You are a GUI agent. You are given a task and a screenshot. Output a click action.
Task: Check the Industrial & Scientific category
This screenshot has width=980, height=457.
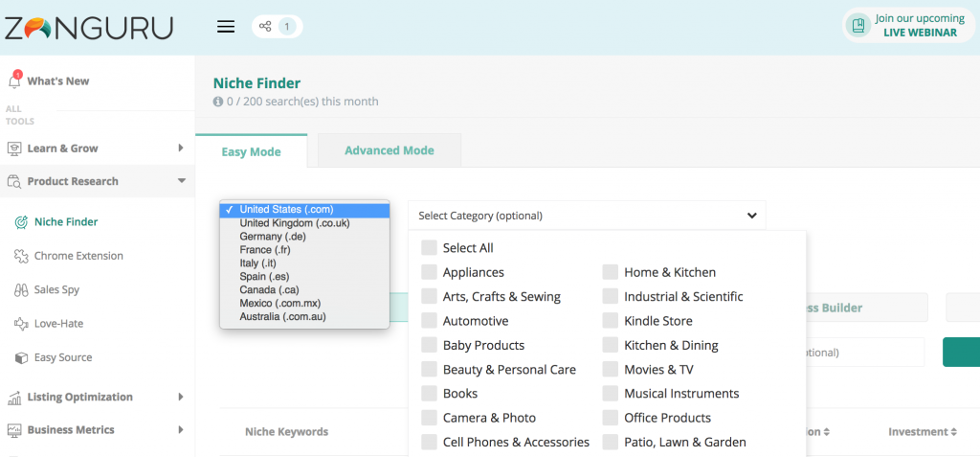[610, 297]
